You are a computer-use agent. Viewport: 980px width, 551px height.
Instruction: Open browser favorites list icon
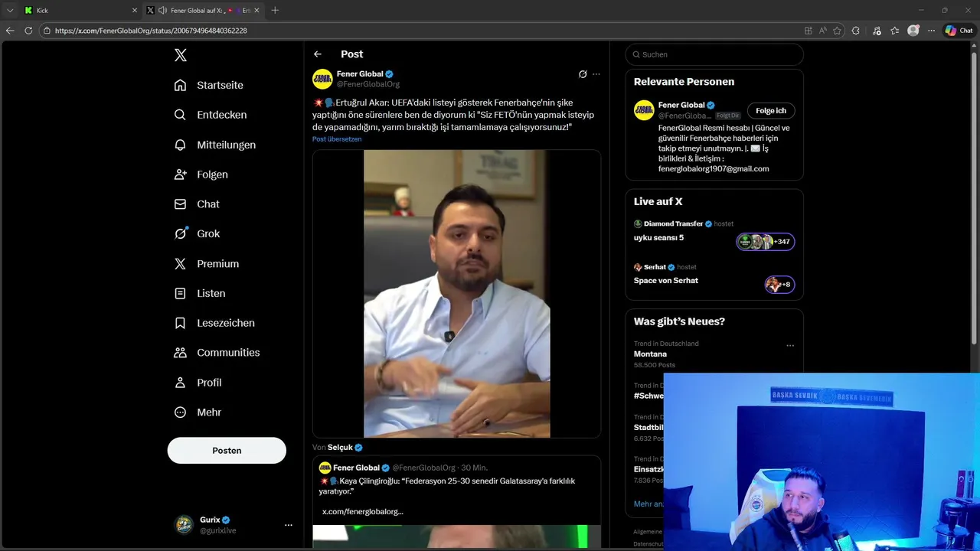pos(895,31)
